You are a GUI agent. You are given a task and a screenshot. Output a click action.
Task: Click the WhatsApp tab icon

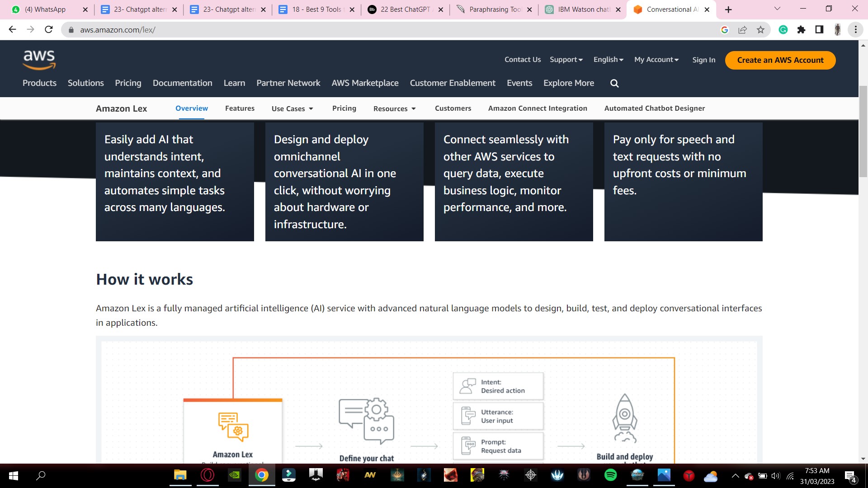(16, 9)
